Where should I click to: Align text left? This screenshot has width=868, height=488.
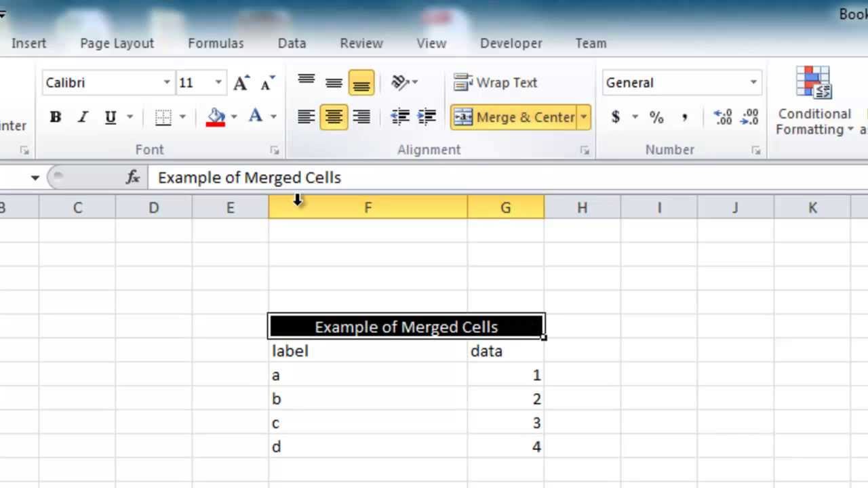pos(307,117)
